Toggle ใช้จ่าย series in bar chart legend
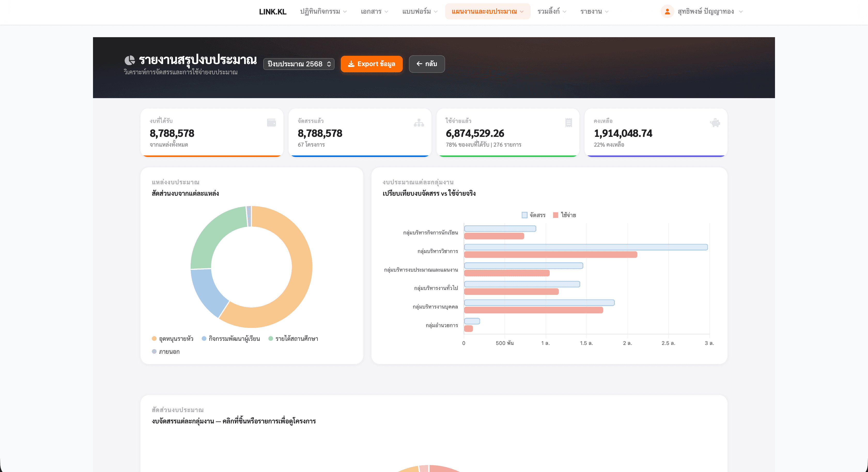The height and width of the screenshot is (472, 868). [x=565, y=215]
